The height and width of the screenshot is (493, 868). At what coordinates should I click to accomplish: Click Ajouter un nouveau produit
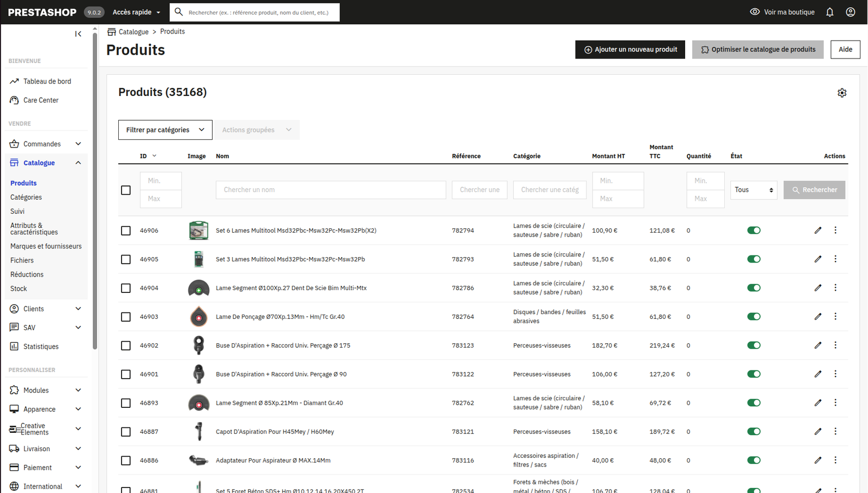[630, 49]
